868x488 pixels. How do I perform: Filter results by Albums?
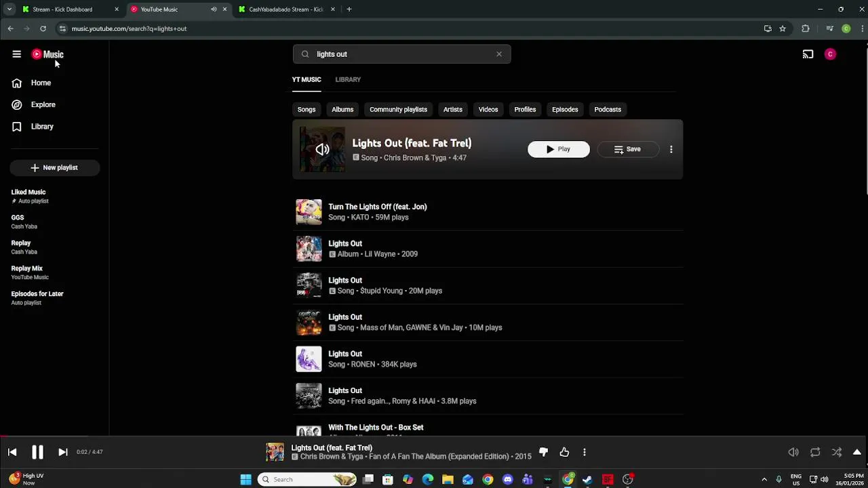click(x=342, y=109)
